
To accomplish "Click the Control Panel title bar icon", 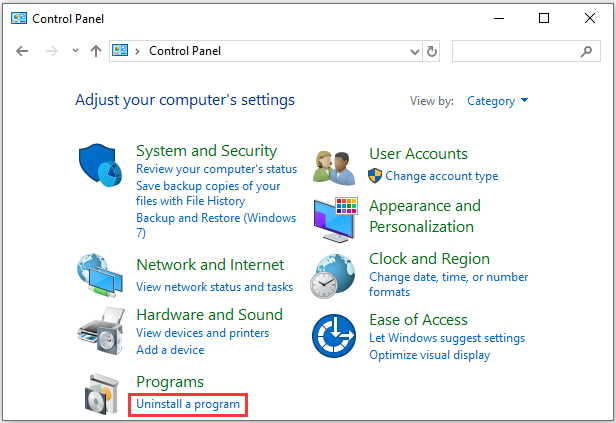I will click(19, 18).
